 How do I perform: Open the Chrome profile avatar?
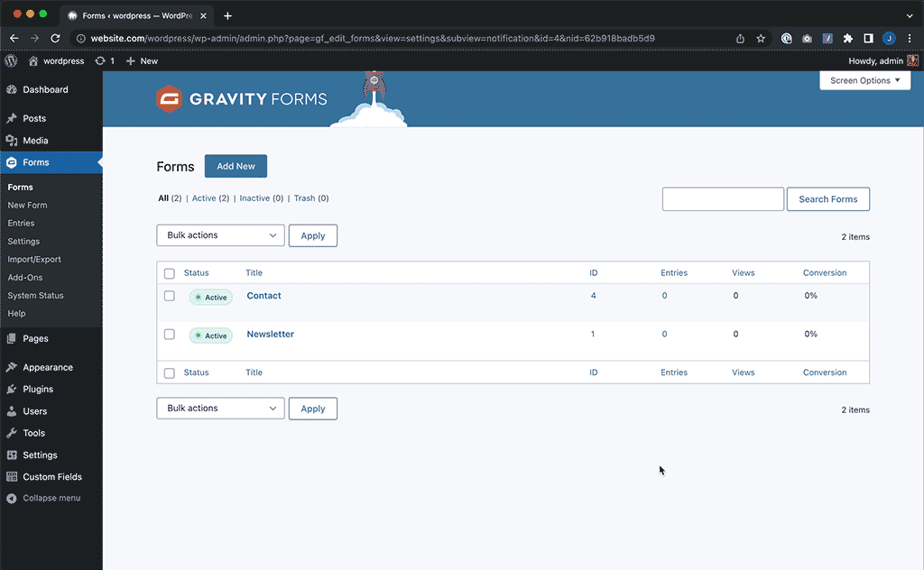[889, 38]
